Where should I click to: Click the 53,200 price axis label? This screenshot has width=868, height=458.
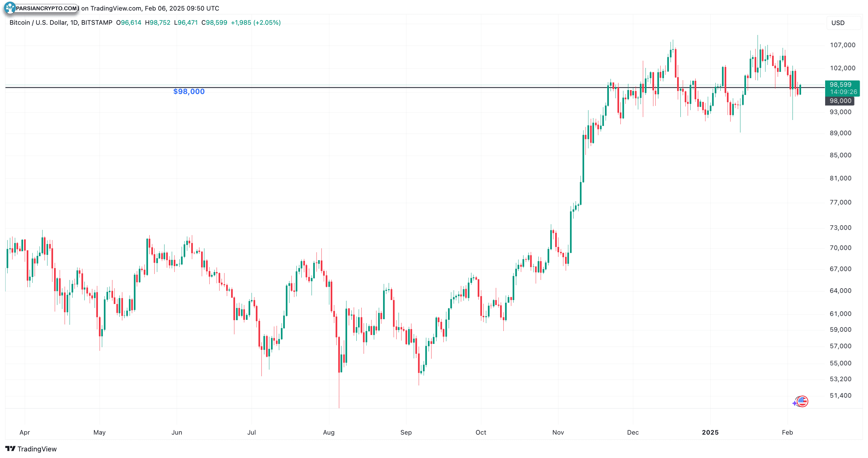click(840, 380)
